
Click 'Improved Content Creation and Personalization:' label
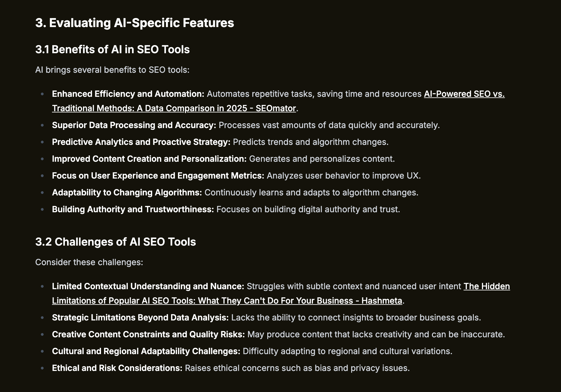(x=149, y=159)
